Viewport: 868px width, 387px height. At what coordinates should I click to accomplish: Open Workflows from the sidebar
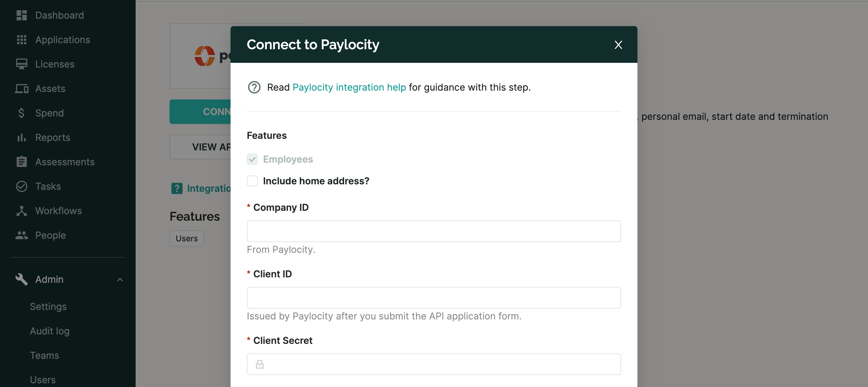58,211
